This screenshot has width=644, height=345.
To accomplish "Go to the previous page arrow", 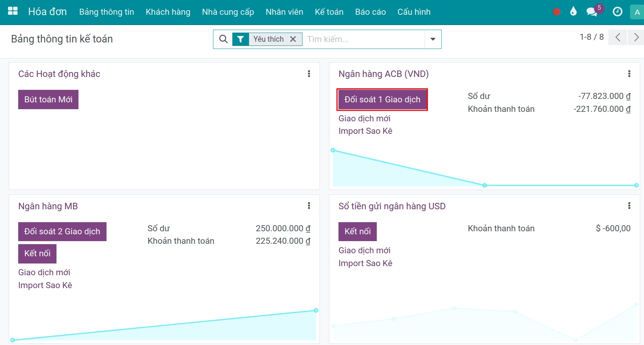I will (618, 37).
